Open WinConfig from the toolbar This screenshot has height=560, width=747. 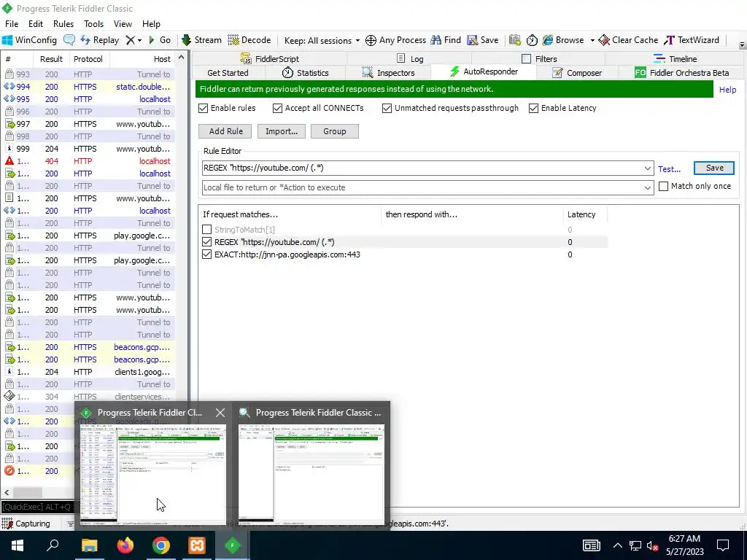(29, 40)
